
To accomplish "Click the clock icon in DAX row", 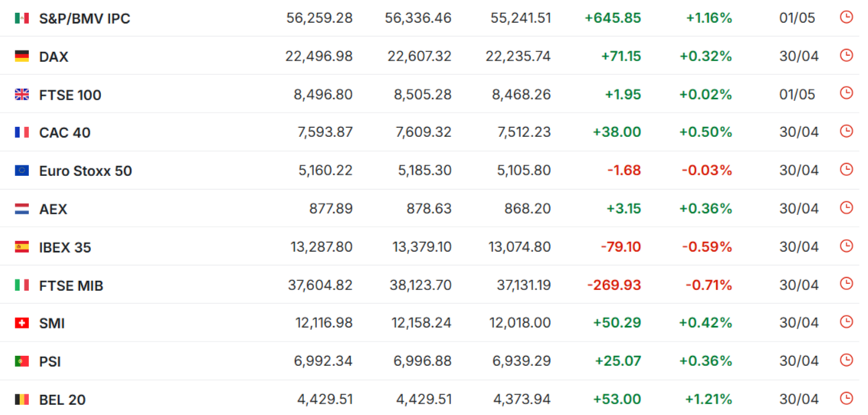I will click(x=847, y=55).
